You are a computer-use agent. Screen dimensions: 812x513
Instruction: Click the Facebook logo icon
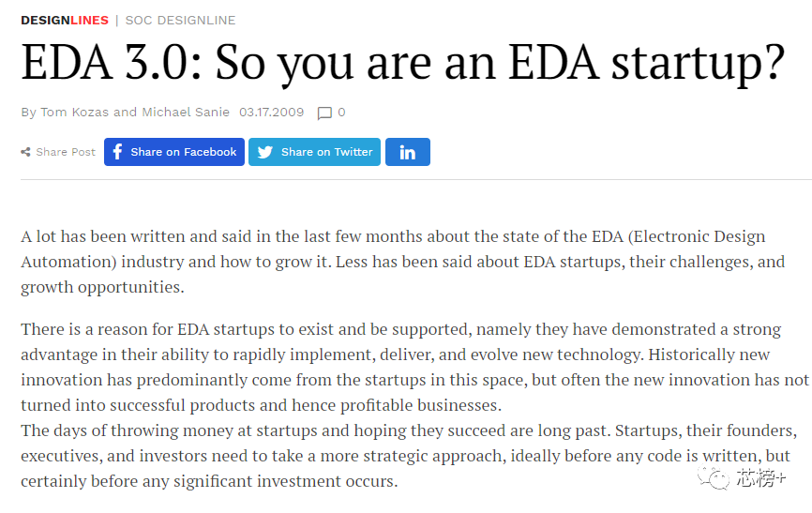[117, 152]
